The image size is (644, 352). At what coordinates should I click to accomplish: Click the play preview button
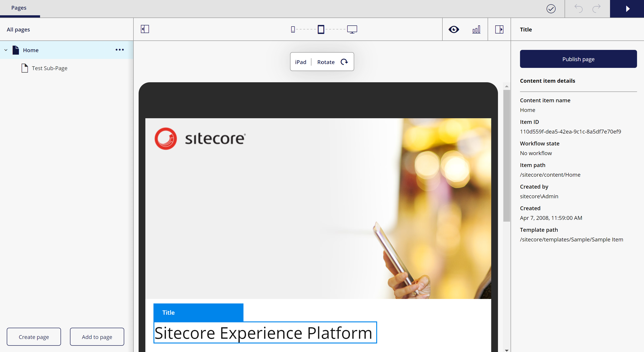pyautogui.click(x=627, y=9)
